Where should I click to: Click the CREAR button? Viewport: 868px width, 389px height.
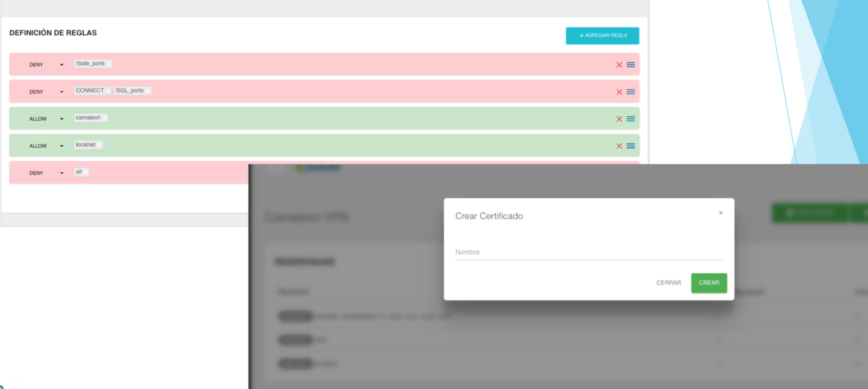point(709,283)
